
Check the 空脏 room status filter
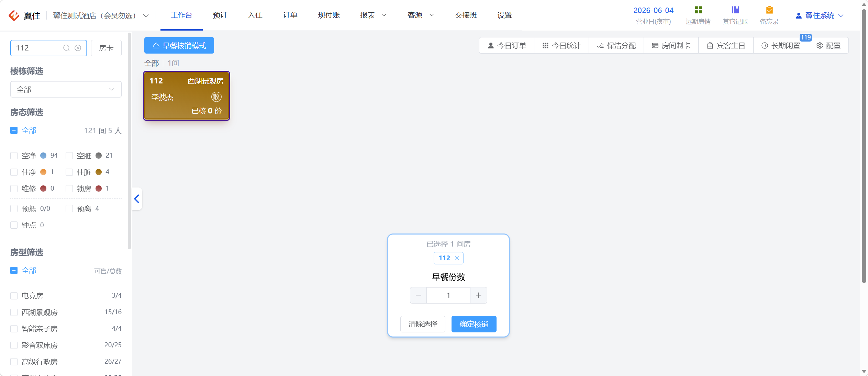[69, 156]
